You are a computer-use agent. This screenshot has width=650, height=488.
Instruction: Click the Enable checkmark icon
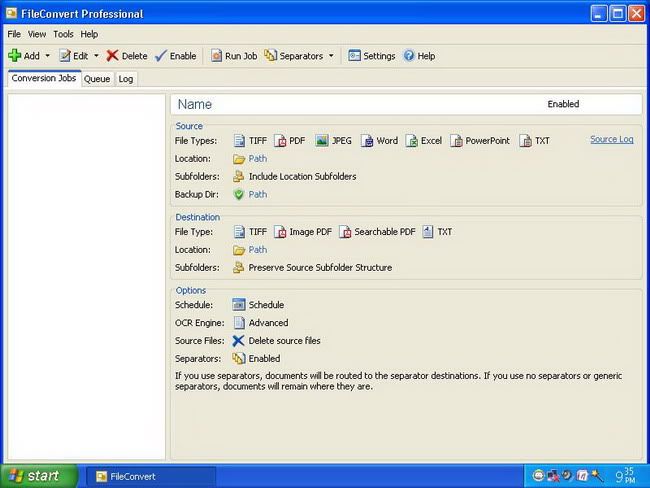tap(161, 56)
